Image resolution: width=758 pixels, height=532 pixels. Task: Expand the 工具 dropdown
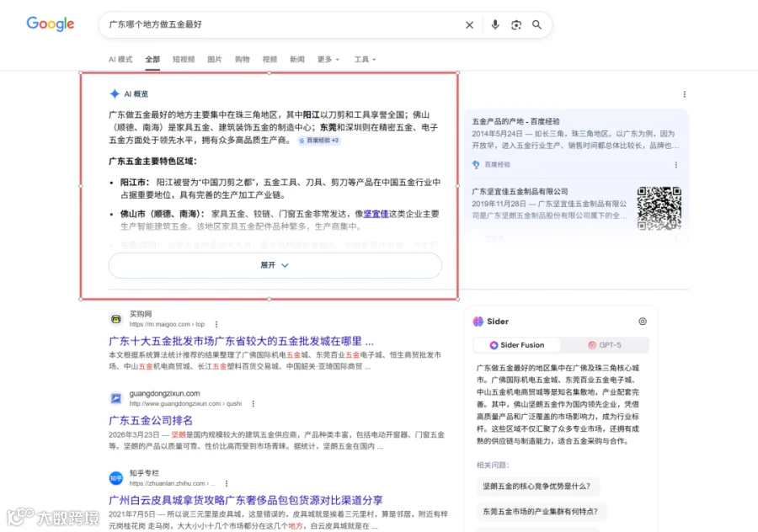pos(365,60)
